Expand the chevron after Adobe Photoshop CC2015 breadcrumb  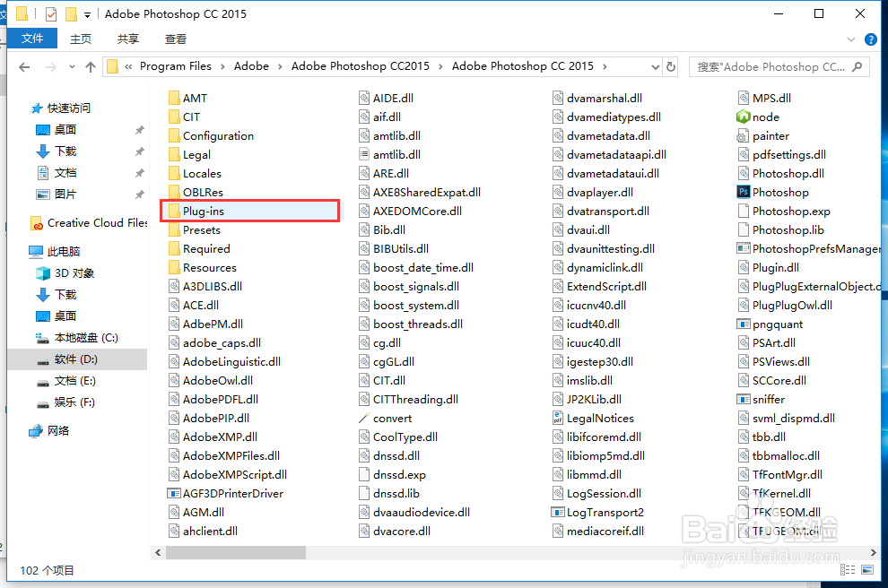[440, 67]
